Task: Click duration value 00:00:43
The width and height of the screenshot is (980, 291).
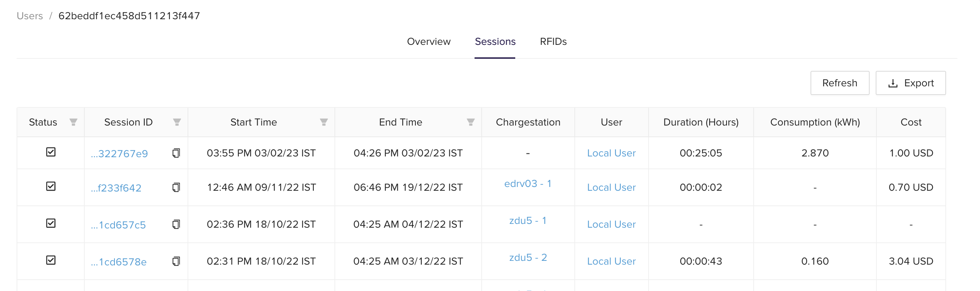Action: [701, 261]
